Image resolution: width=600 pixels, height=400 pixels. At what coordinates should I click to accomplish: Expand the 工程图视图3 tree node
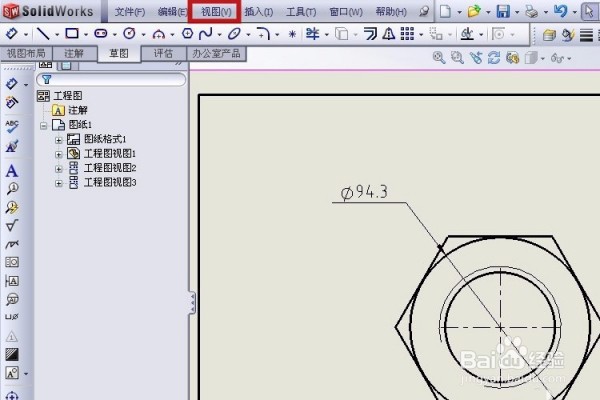(x=59, y=183)
